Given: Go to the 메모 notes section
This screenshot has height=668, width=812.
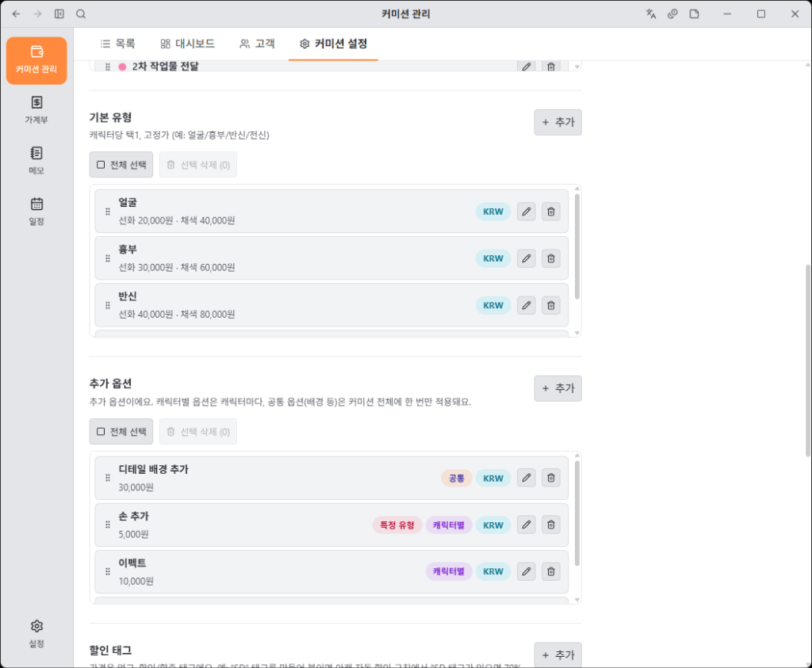Looking at the screenshot, I should pyautogui.click(x=36, y=161).
